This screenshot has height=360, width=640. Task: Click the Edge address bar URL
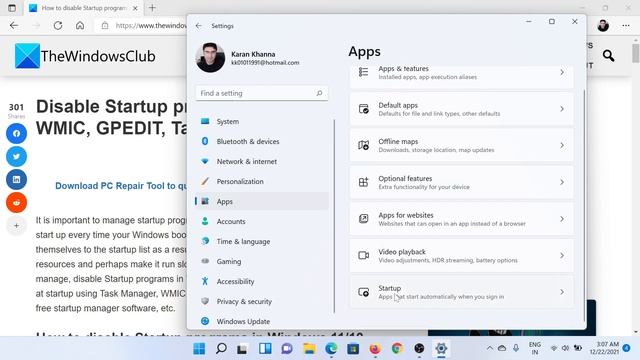[151, 25]
